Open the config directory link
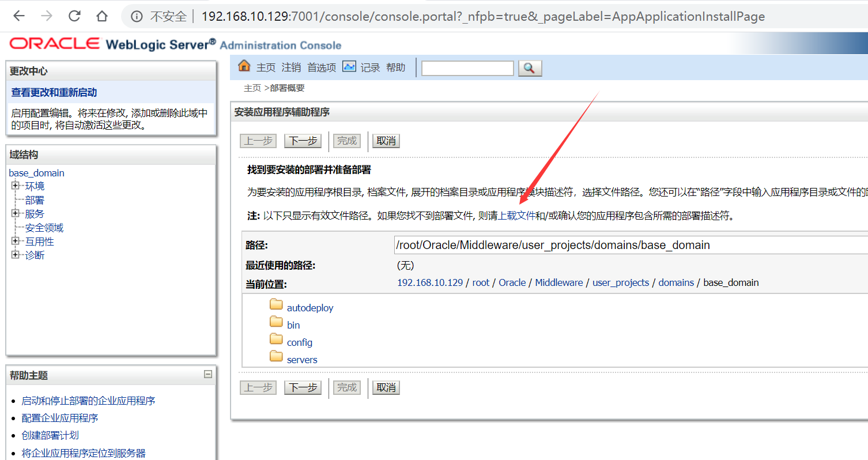868x460 pixels. 300,342
